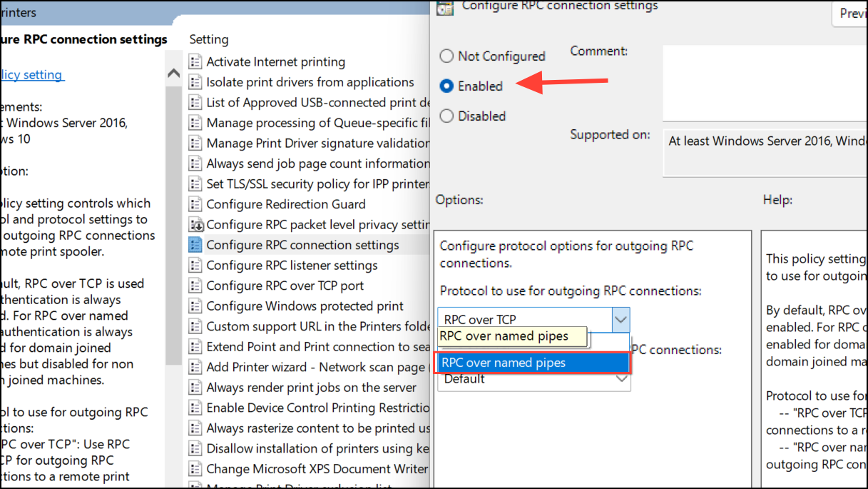This screenshot has height=489, width=868.
Task: Click the policy setting link in the left pane
Action: click(31, 74)
